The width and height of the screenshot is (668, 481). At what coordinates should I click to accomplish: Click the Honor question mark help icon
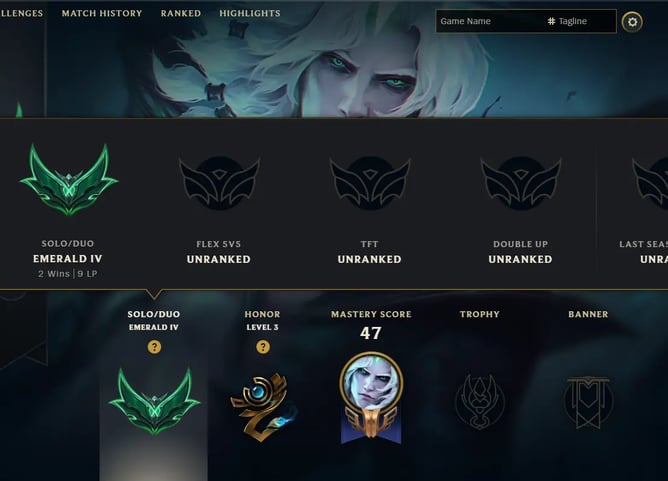(263, 347)
